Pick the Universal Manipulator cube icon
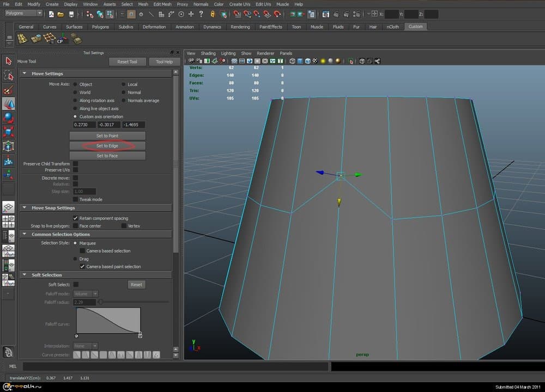This screenshot has height=392, width=545. (8, 146)
